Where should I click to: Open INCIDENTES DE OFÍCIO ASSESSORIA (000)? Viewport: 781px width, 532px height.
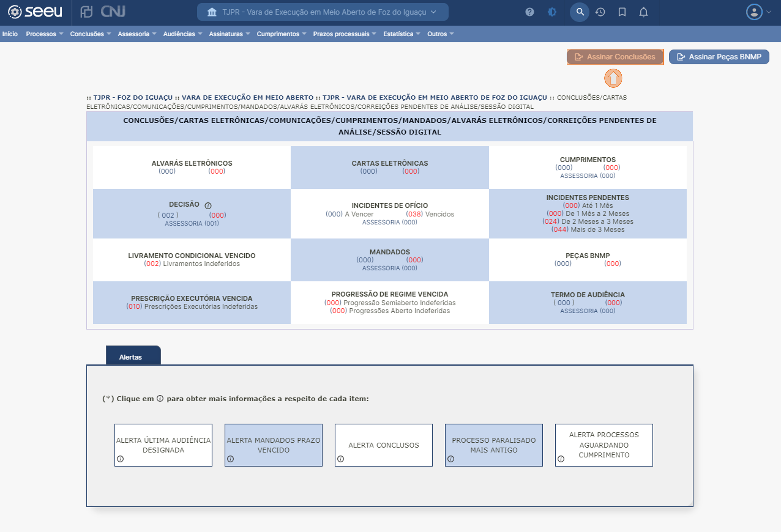click(389, 222)
